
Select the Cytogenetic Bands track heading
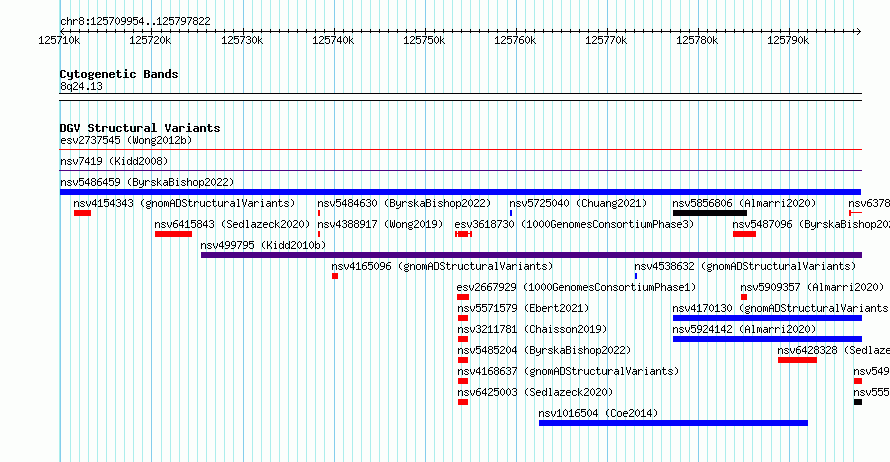tap(119, 74)
